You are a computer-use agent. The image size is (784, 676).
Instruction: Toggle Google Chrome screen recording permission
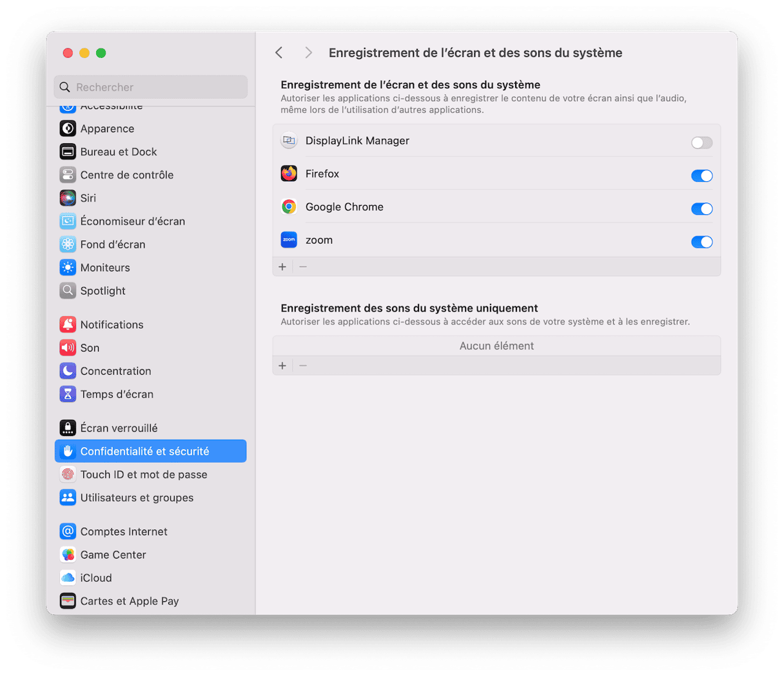point(701,208)
